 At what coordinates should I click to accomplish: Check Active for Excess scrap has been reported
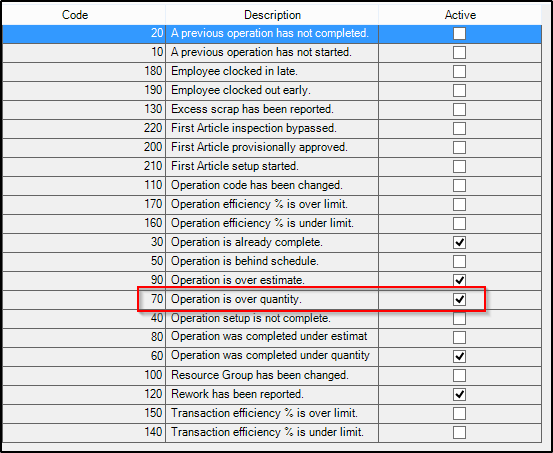(459, 110)
